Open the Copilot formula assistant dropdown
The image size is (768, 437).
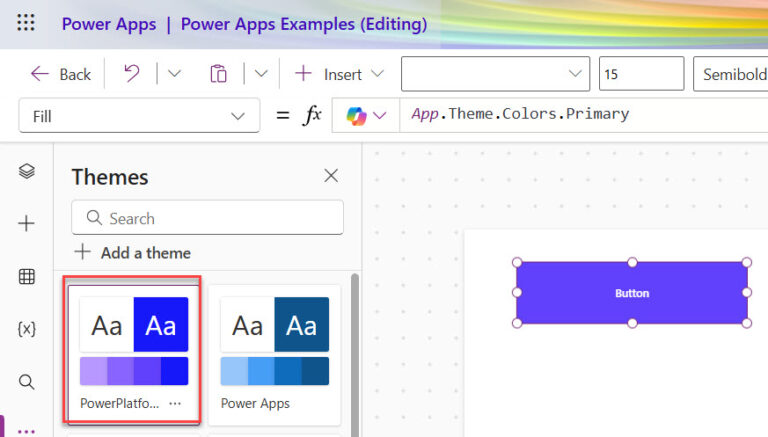pyautogui.click(x=366, y=116)
